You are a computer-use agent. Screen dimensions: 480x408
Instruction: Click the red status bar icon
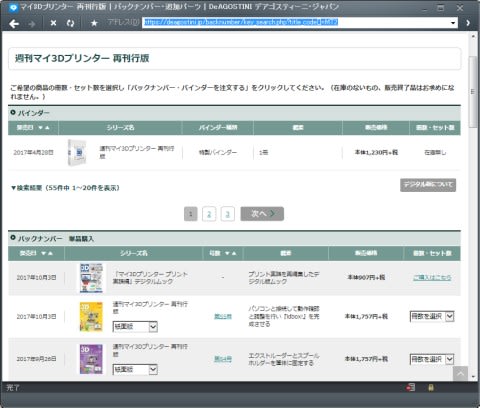(x=410, y=387)
